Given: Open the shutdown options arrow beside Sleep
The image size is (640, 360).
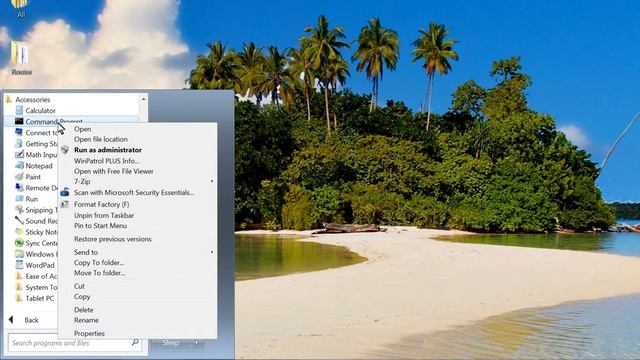Looking at the screenshot, I should click(x=197, y=342).
